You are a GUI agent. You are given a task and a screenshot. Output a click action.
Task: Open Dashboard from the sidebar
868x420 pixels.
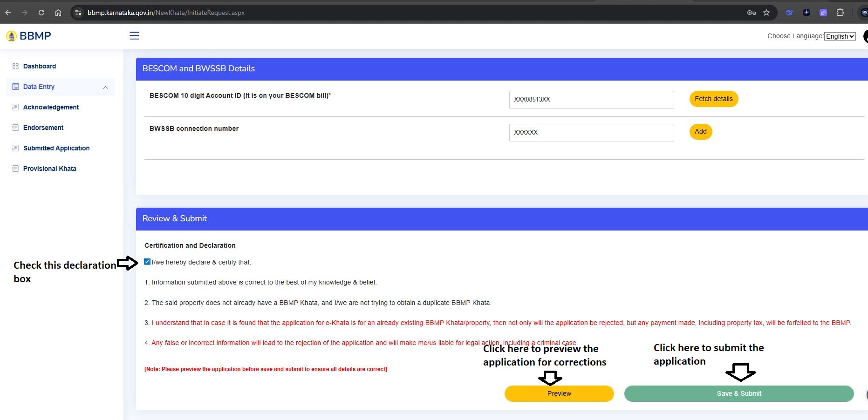pyautogui.click(x=40, y=66)
